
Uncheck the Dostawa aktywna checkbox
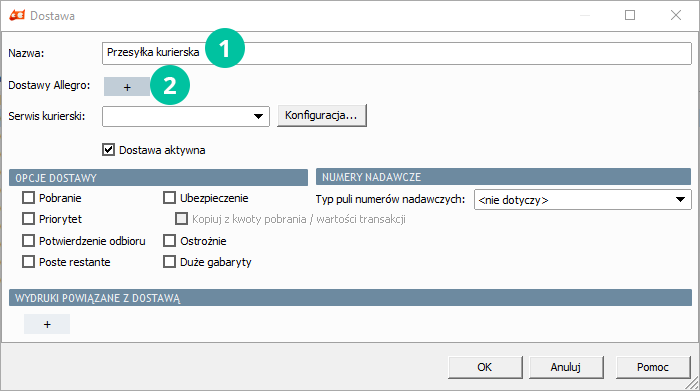tap(108, 150)
